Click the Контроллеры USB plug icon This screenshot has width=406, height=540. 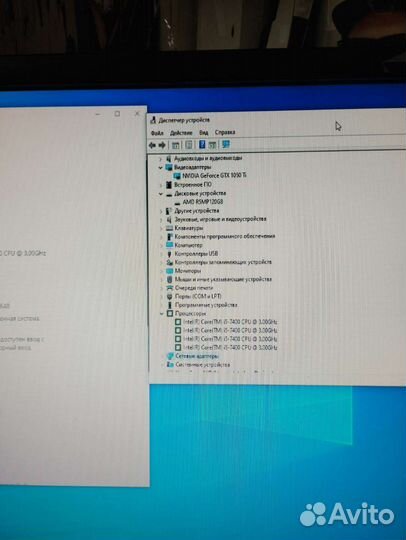click(169, 254)
